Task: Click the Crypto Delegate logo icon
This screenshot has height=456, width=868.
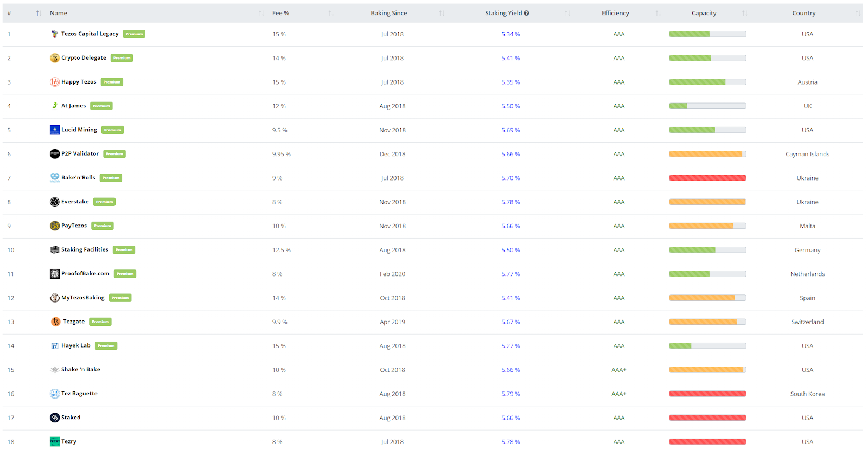Action: 55,58
